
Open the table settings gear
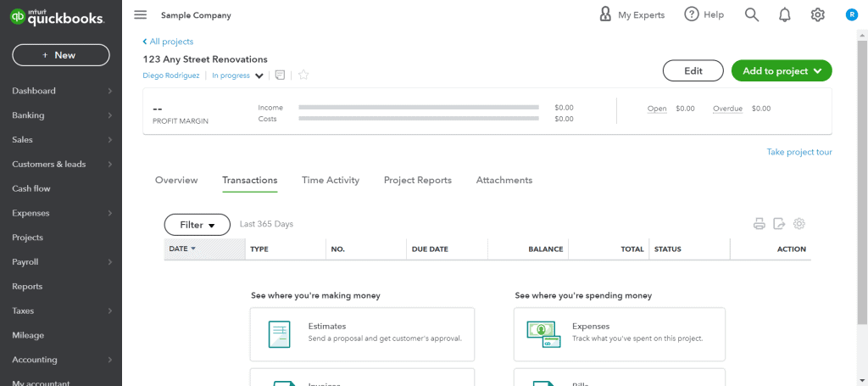point(798,224)
